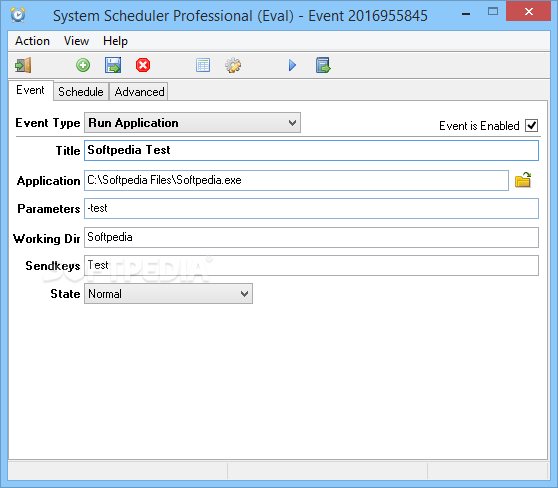Click the exit door icon in toolbar
This screenshot has height=488, width=558.
(x=23, y=65)
